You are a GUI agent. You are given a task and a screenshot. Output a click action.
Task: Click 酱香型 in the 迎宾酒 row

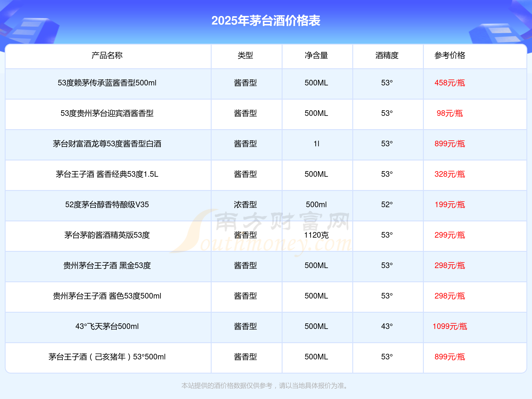(245, 113)
